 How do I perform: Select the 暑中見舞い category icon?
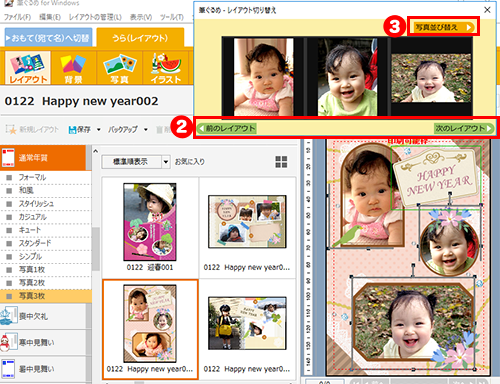[x=8, y=369]
